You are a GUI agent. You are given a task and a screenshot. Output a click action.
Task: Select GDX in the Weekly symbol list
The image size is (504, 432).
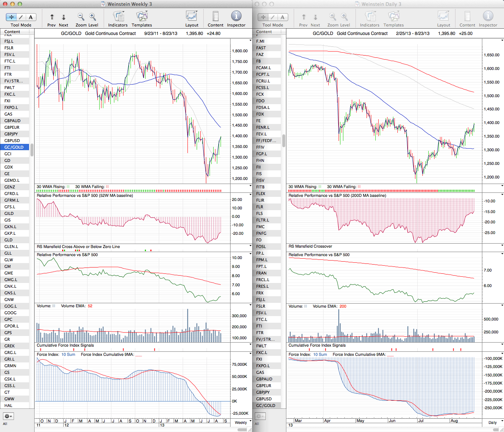coord(9,167)
